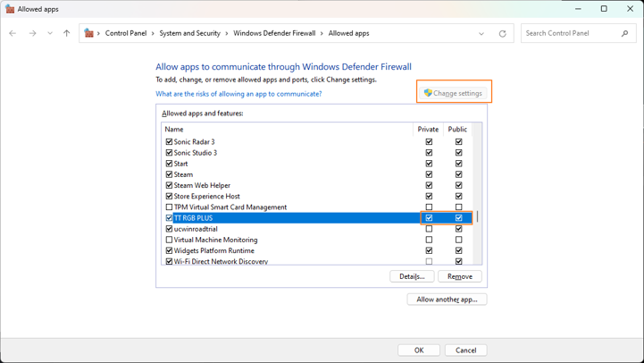This screenshot has width=644, height=363.
Task: Go to Control Panel breadcrumb item
Action: [x=126, y=34]
